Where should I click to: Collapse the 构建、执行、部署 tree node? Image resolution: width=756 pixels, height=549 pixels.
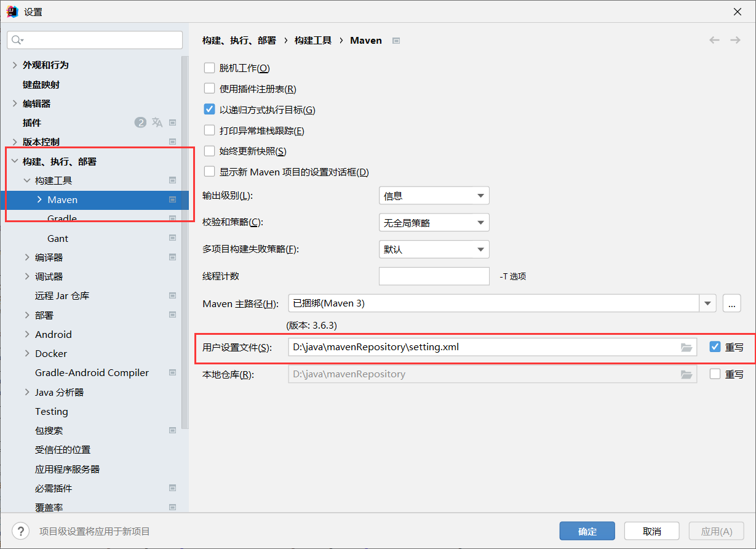pyautogui.click(x=15, y=161)
